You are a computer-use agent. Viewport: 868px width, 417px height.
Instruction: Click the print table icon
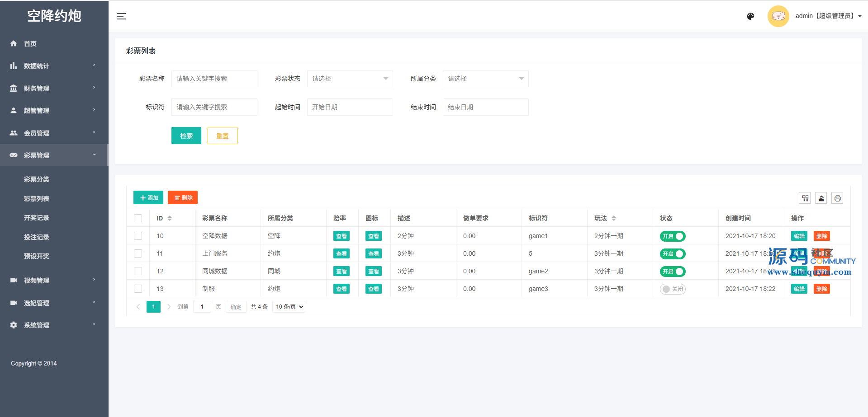click(837, 198)
